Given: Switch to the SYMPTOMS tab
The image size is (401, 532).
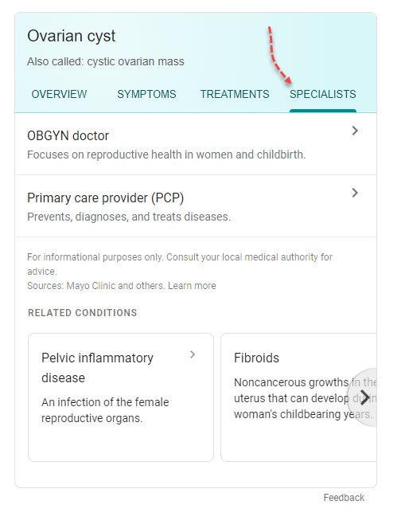Looking at the screenshot, I should (x=146, y=94).
